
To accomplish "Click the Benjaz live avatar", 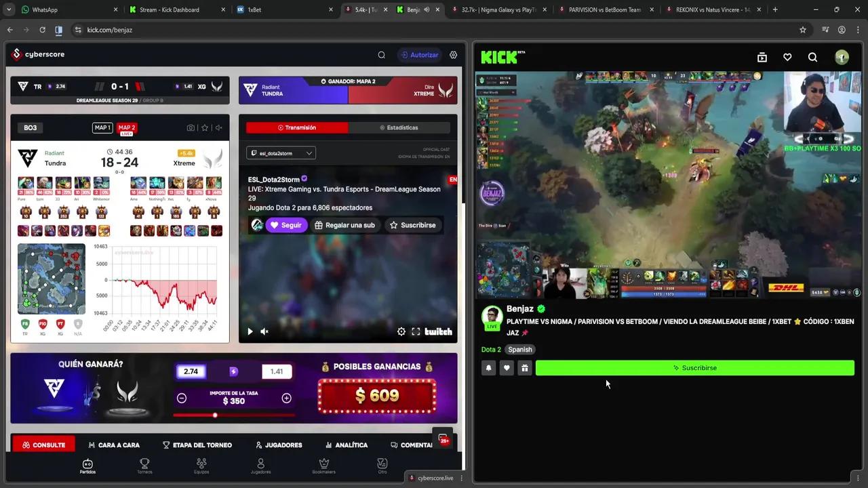I will click(x=492, y=317).
